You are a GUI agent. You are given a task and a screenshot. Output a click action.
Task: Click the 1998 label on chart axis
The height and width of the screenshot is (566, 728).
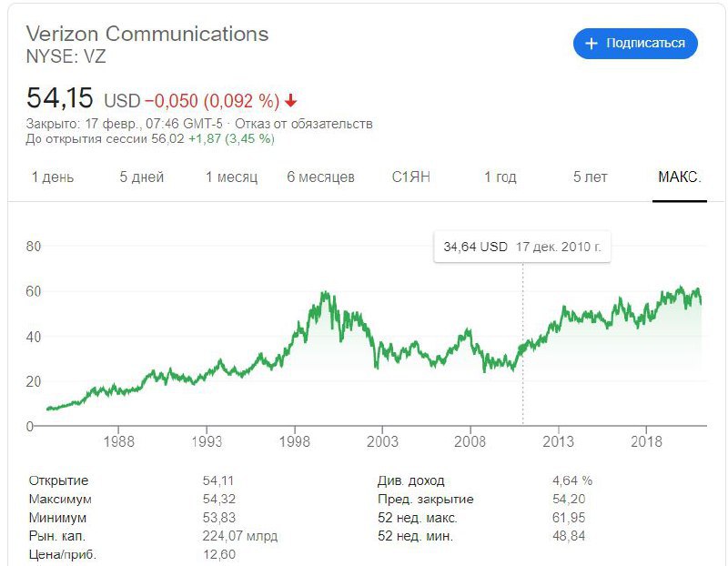294,441
